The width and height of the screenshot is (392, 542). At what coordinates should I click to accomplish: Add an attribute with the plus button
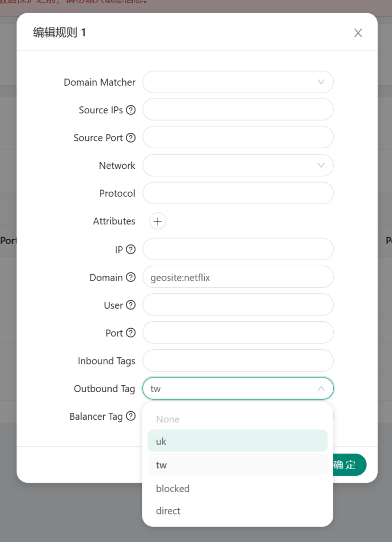[x=158, y=221]
